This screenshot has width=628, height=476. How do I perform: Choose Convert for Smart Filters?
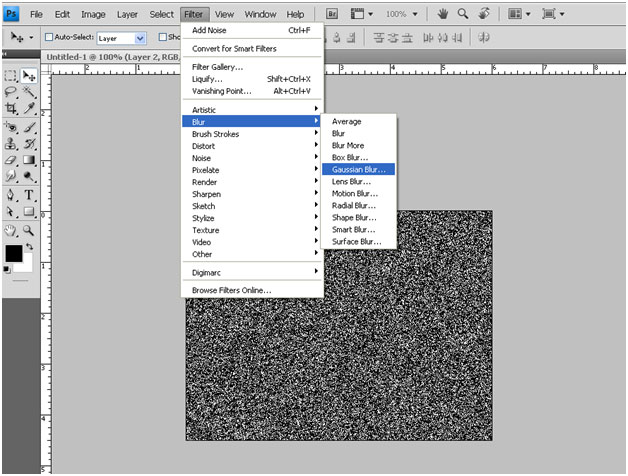click(x=252, y=48)
